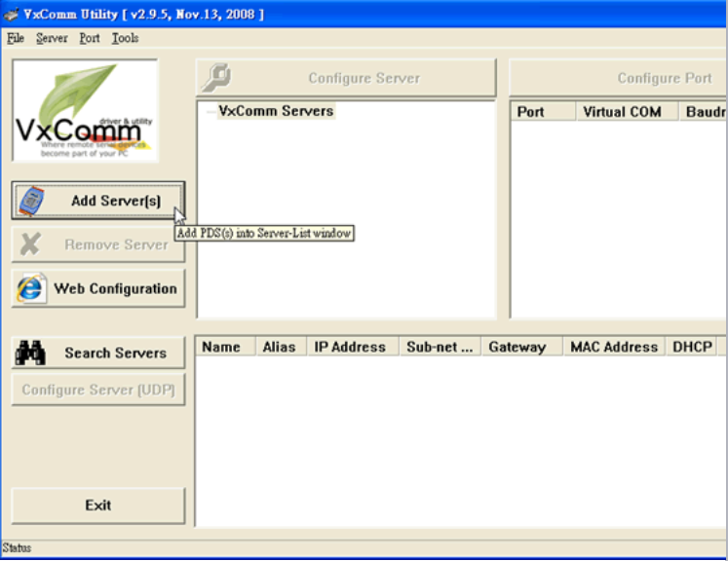The height and width of the screenshot is (561, 728).
Task: Click the wrench icon on Configure Server
Action: [216, 77]
